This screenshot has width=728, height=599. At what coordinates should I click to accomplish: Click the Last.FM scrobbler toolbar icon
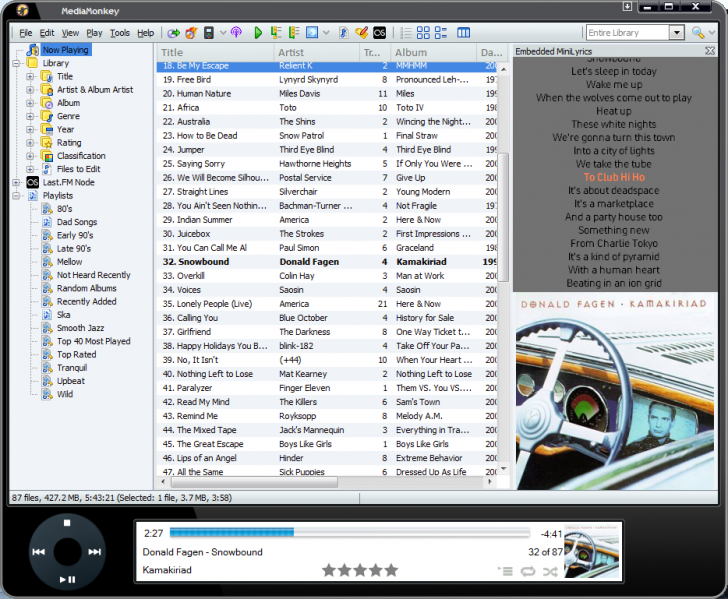point(379,33)
